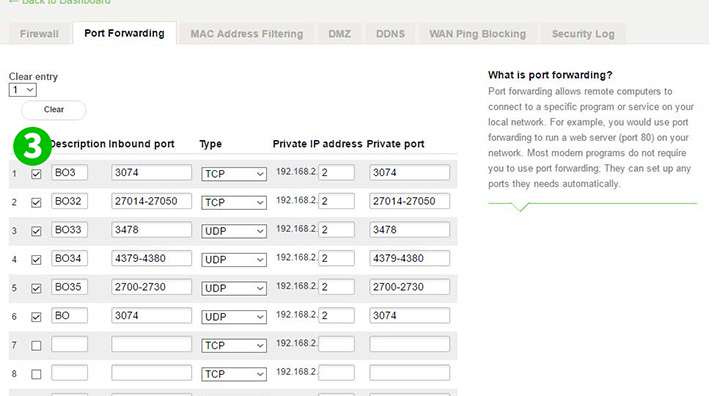Click the Clear button
This screenshot has width=728, height=396.
click(x=54, y=110)
